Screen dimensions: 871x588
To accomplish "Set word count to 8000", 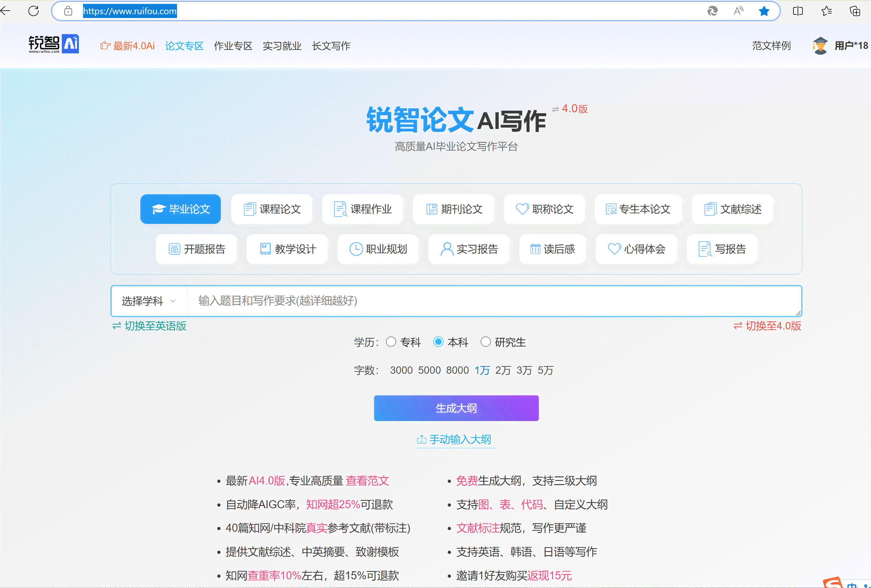I will (457, 371).
